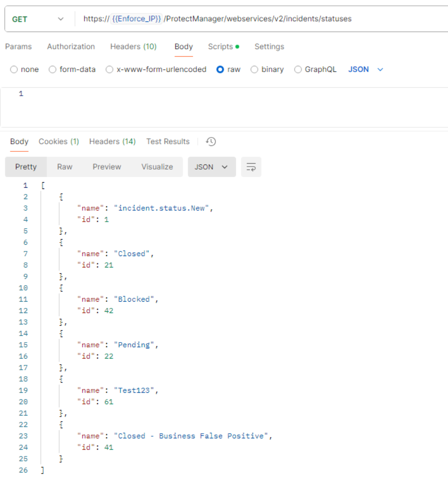Open the Authorization tab
This screenshot has width=448, height=491.
71,47
